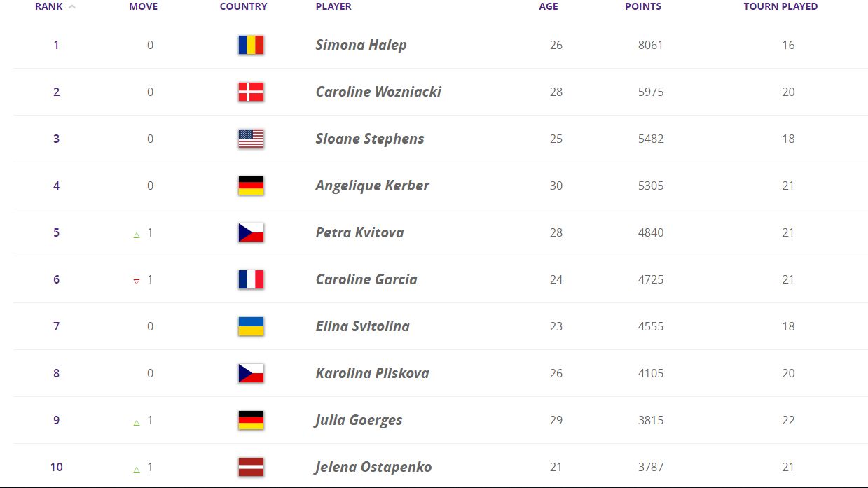This screenshot has width=868, height=488.
Task: Click the USA flag beside Sloane Stephens
Action: 251,139
